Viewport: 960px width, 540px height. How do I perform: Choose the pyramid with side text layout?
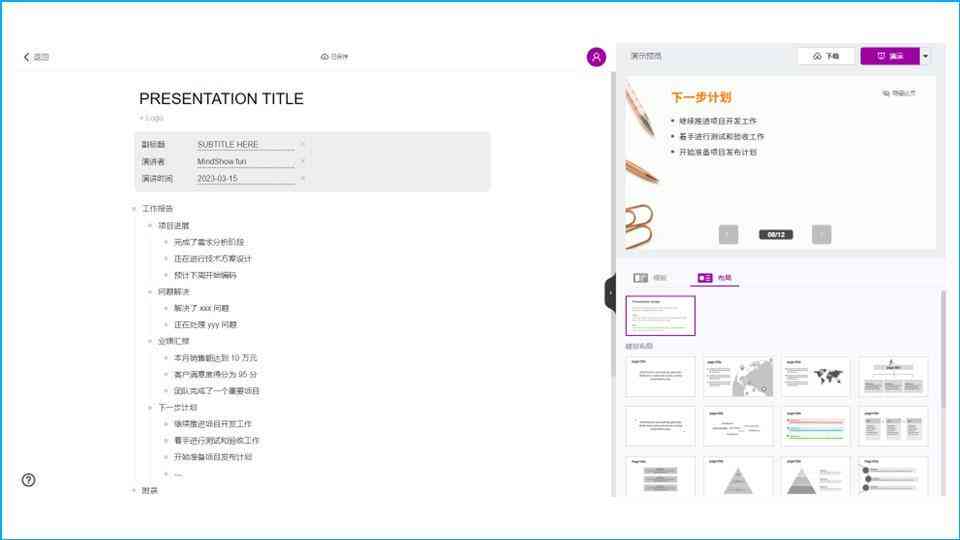816,476
